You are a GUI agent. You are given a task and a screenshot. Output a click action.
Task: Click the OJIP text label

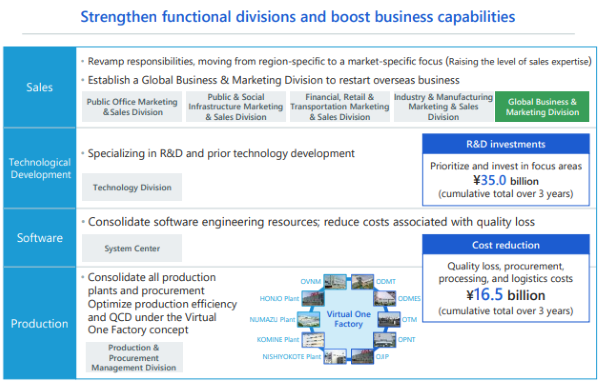pyautogui.click(x=382, y=356)
